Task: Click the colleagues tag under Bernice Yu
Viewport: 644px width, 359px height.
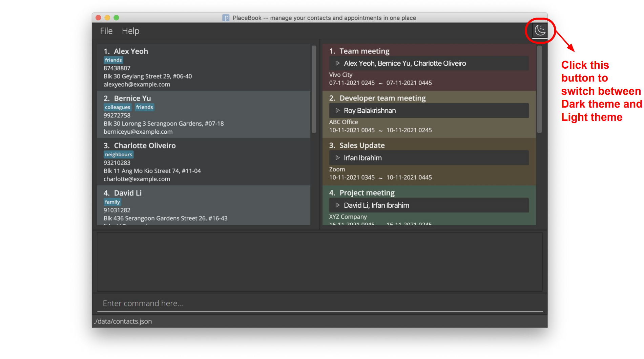Action: [118, 107]
